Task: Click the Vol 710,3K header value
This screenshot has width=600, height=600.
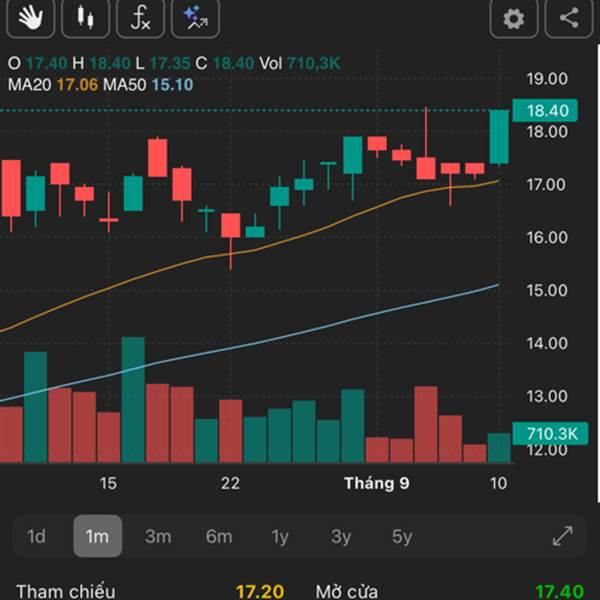Action: [x=313, y=63]
